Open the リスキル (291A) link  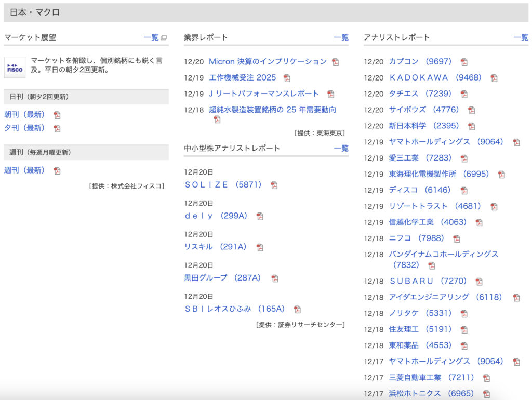pos(216,247)
